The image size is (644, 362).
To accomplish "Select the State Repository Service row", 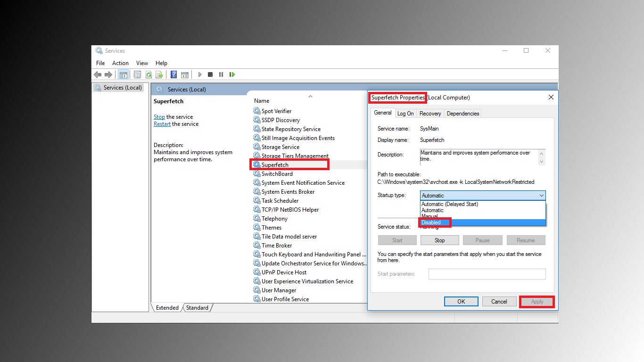I will click(309, 129).
